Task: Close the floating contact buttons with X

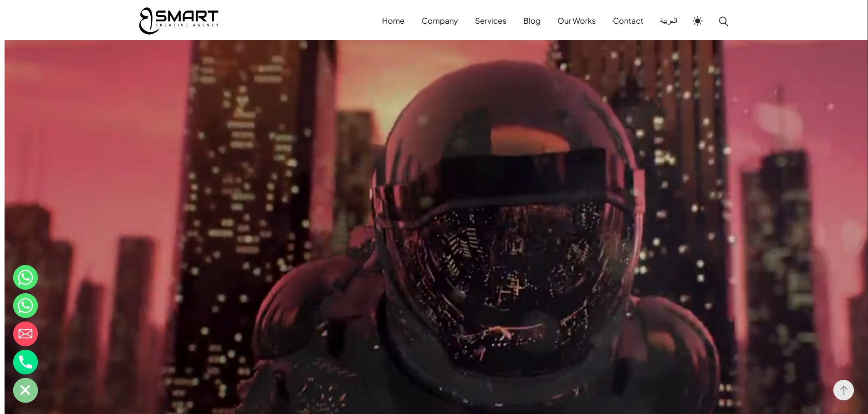Action: pyautogui.click(x=26, y=390)
